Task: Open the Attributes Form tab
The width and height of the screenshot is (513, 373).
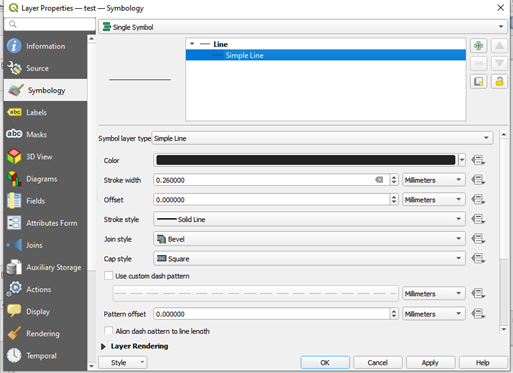Action: 46,223
